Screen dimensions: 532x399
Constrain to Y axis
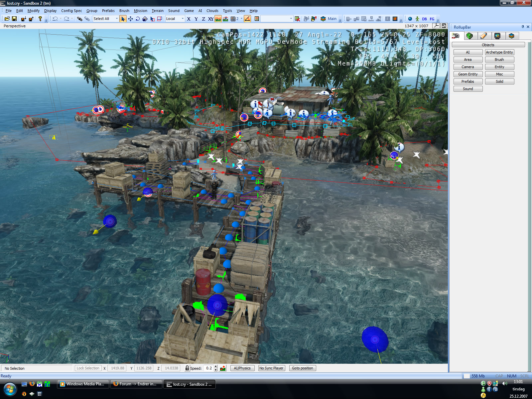point(196,19)
